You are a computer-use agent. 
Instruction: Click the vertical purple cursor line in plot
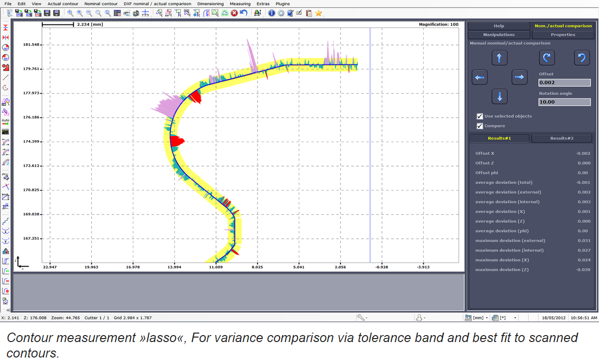pyautogui.click(x=370, y=145)
